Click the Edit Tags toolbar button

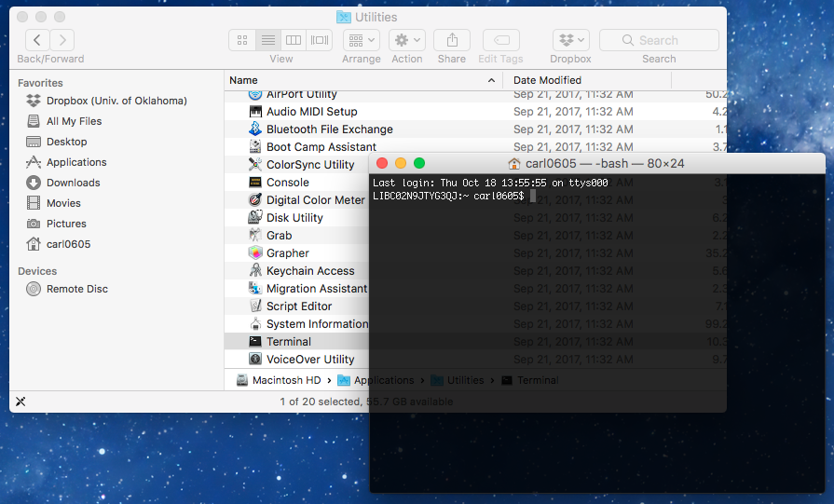501,40
